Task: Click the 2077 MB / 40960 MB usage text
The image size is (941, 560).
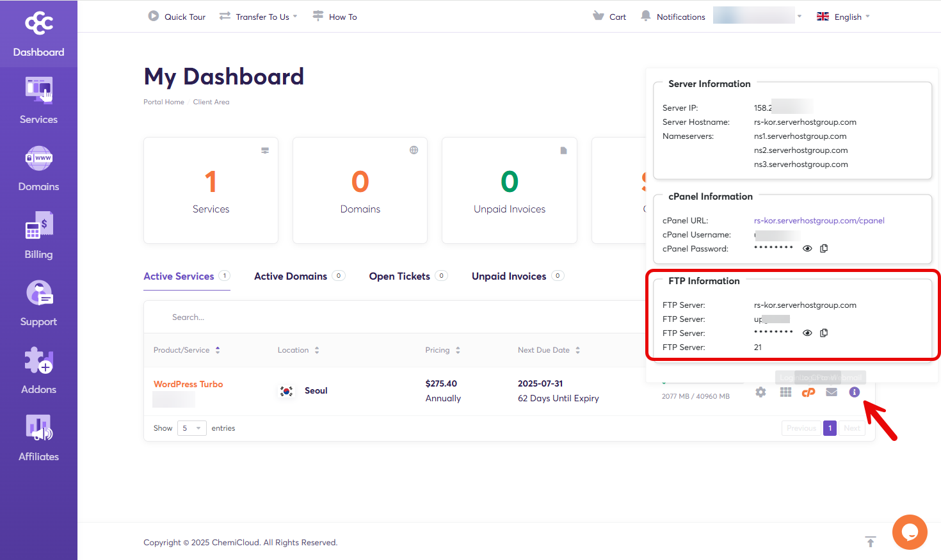Action: point(696,396)
